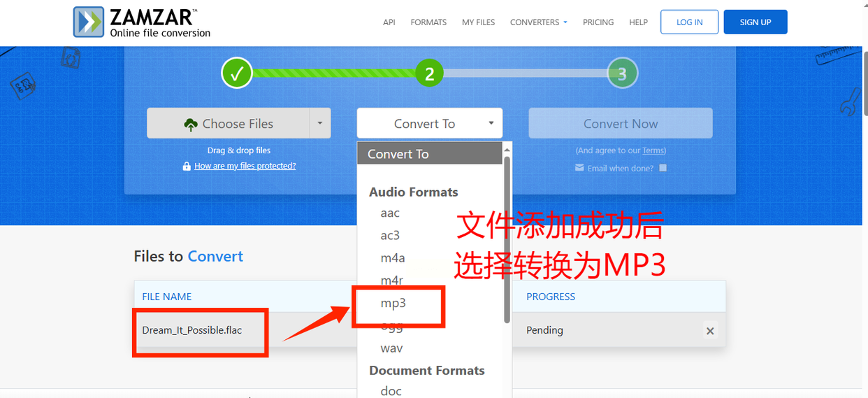Click the LOG IN button
The height and width of the screenshot is (398, 868).
tap(689, 22)
